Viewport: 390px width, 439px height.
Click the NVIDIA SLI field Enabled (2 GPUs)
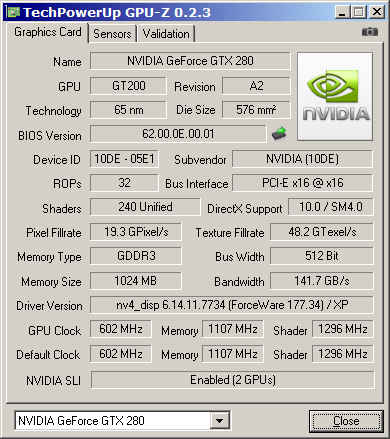(x=233, y=380)
